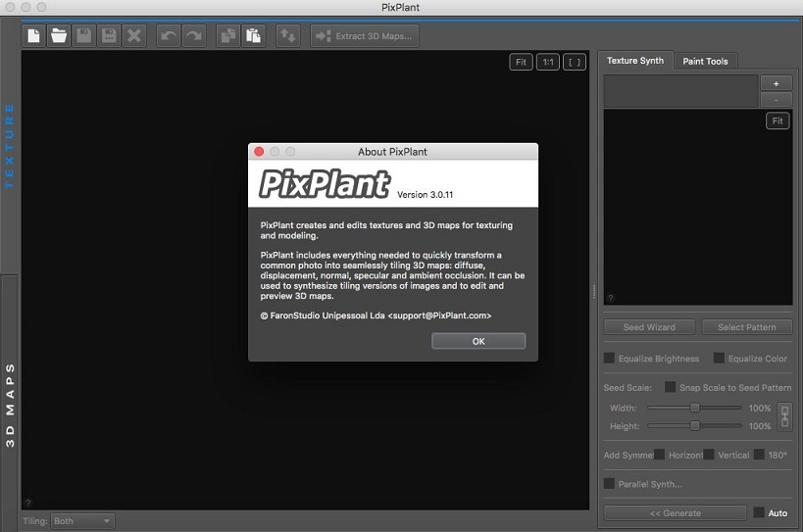Click the Version 3.0.11 text
Screen dimensions: 803x532
click(x=426, y=194)
